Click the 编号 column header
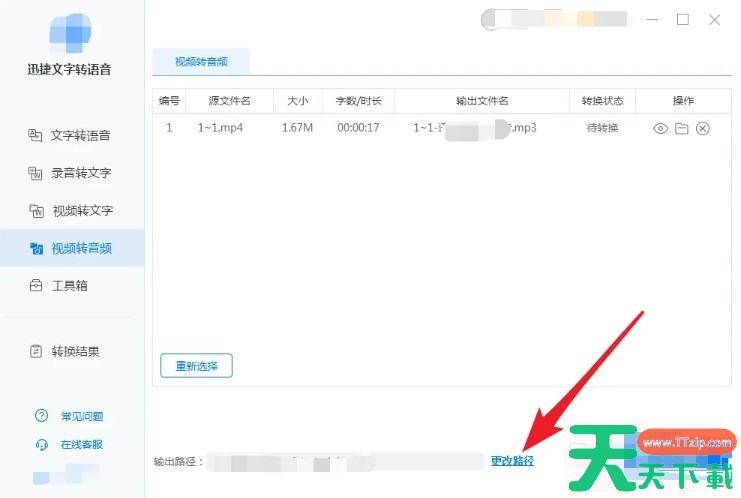Viewport: 741px width, 498px height. tap(169, 101)
